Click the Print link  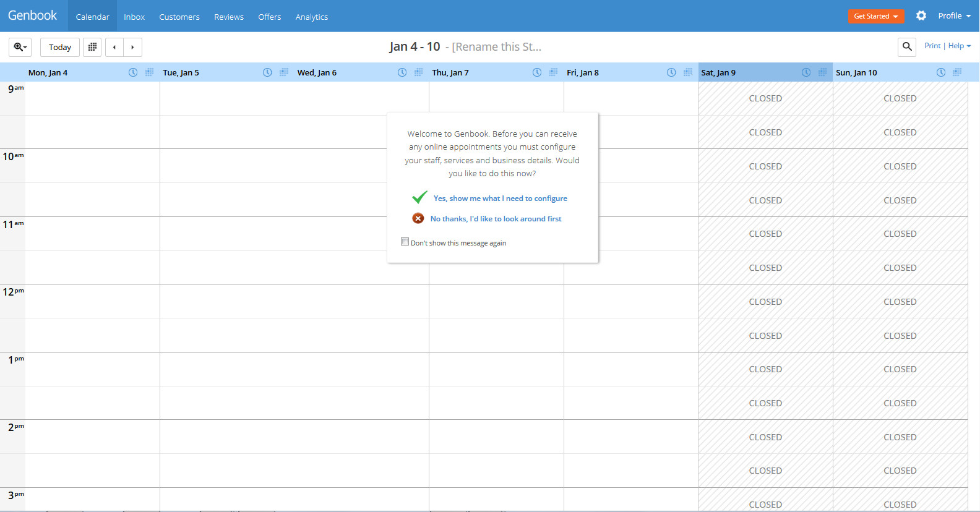[932, 46]
